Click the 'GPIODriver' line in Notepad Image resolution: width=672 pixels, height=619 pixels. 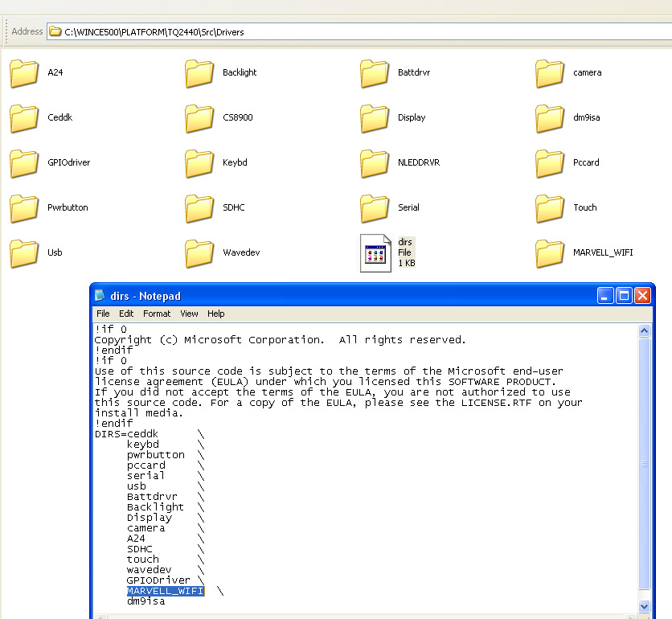click(158, 580)
